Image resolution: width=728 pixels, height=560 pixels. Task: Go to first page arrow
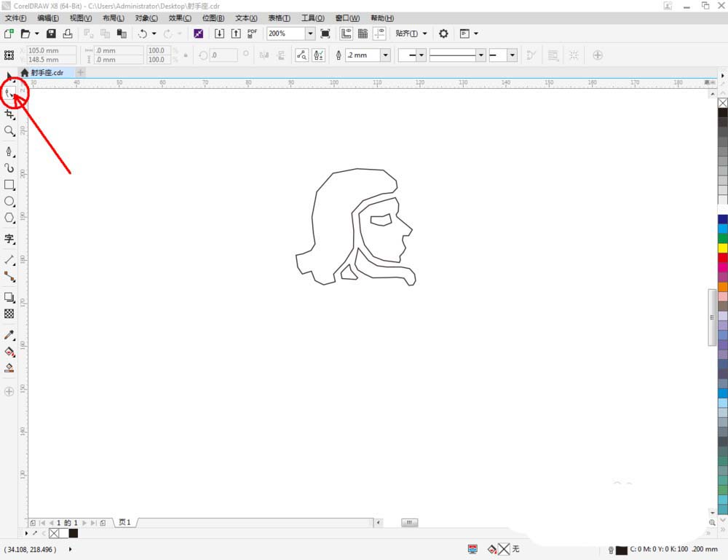42,523
